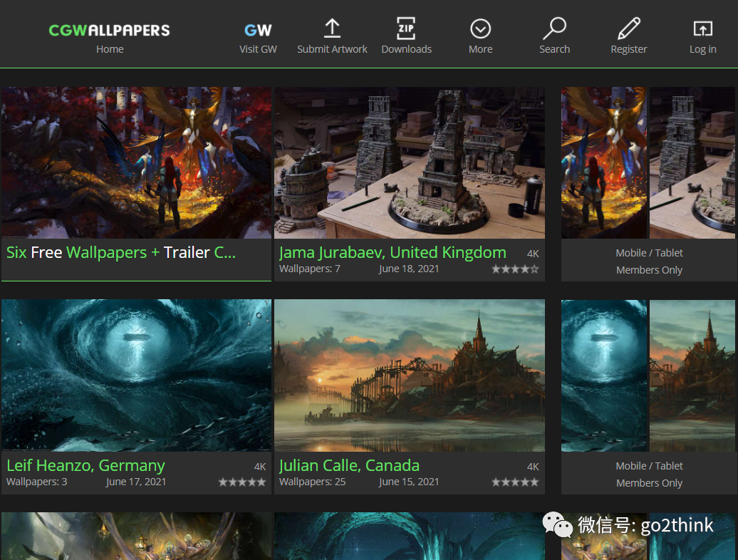The width and height of the screenshot is (738, 560).
Task: Click 'Members Only' under second mobile preview
Action: [x=649, y=483]
